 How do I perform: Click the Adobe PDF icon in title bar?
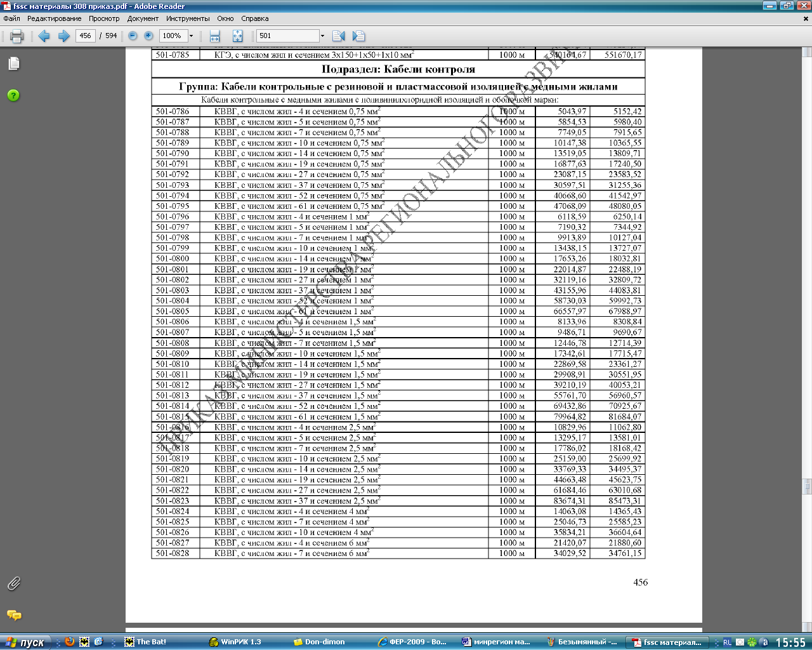pyautogui.click(x=7, y=6)
